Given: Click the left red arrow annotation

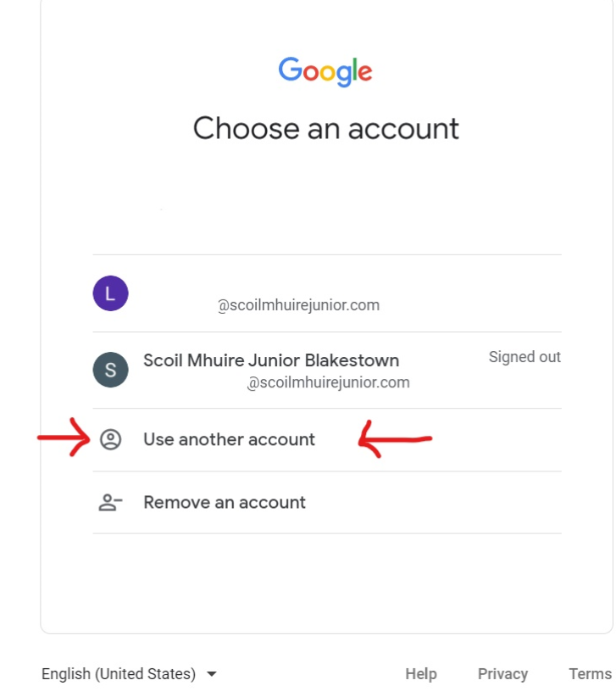Looking at the screenshot, I should (64, 438).
